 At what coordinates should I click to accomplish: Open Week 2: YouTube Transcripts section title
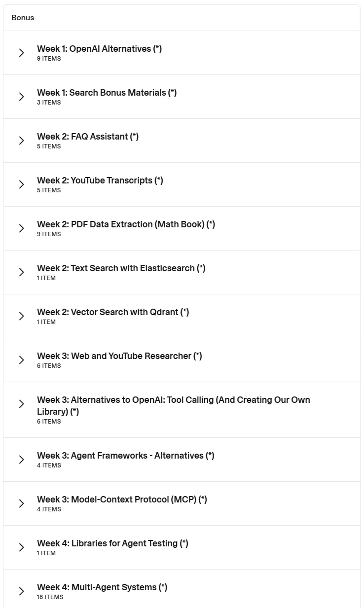[x=100, y=180]
